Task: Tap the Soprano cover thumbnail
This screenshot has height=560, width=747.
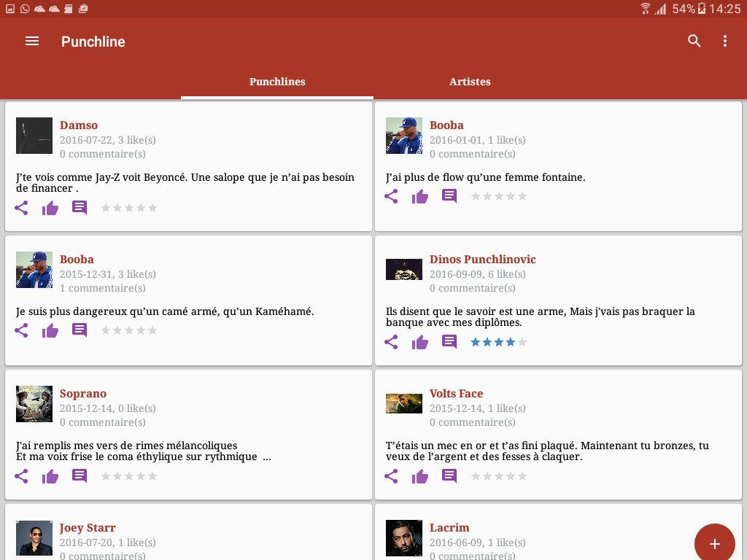Action: coord(34,404)
